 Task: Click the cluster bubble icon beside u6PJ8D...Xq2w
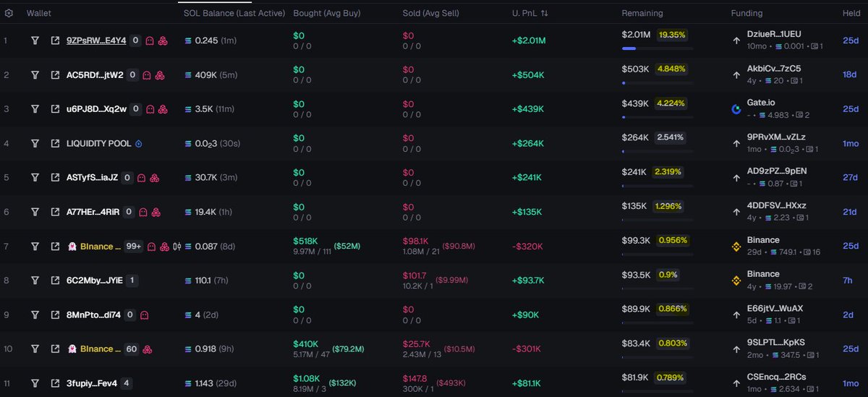click(x=163, y=109)
